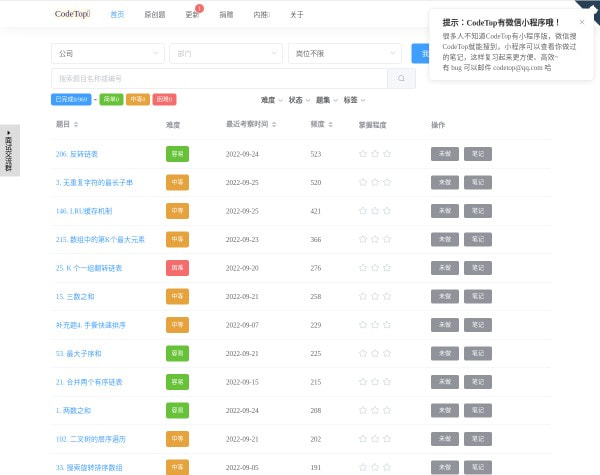Sort by 频度 column sort arrows

(331, 125)
